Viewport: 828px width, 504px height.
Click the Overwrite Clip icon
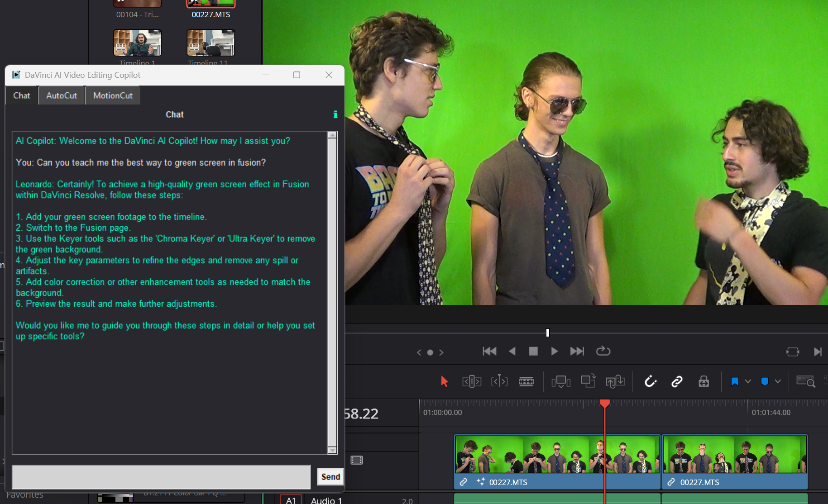(588, 381)
